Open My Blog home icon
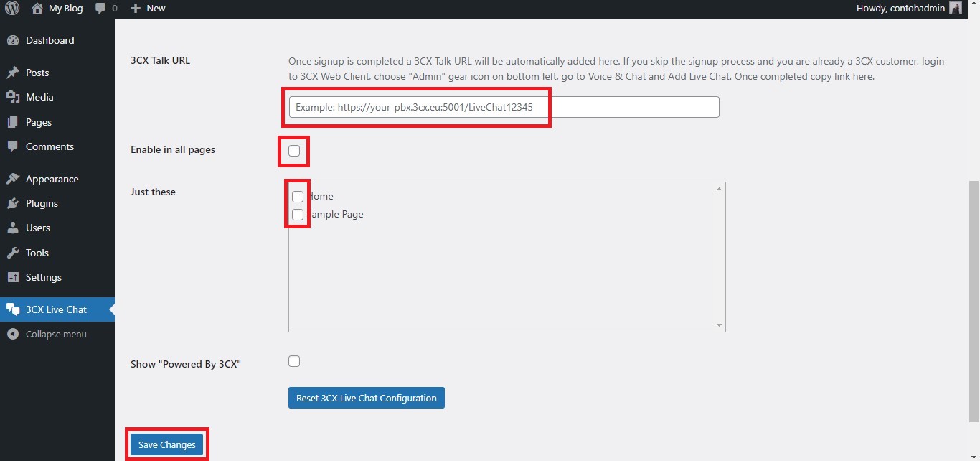Image resolution: width=980 pixels, height=461 pixels. point(37,9)
